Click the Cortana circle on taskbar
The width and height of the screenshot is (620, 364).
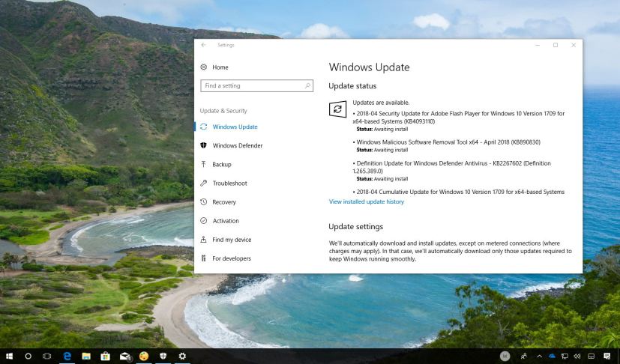[x=28, y=356]
